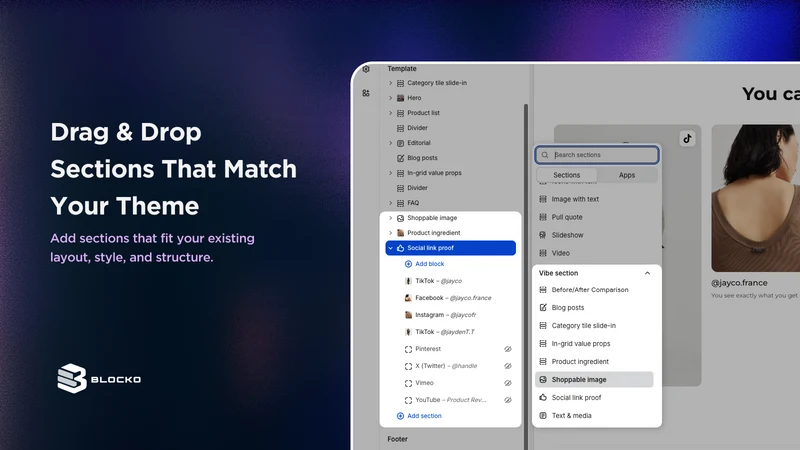Click the Template panel vertical scrollbar

(x=526, y=276)
